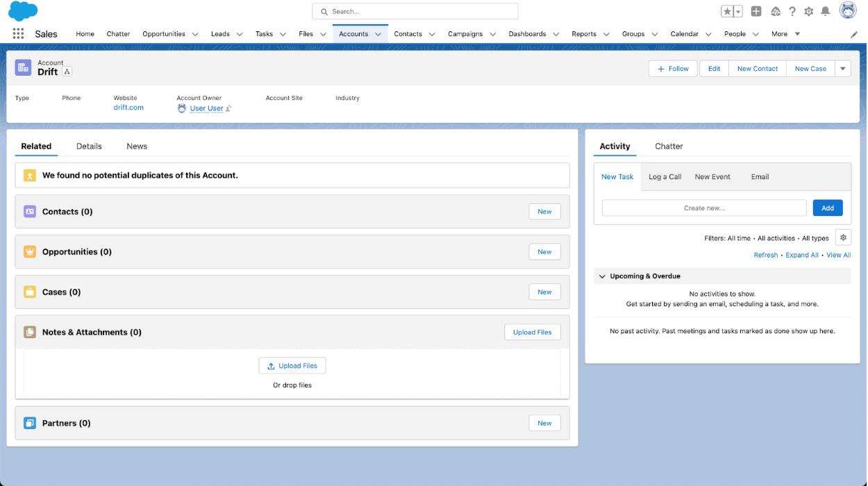Click the Notes & Attachments icon
The height and width of the screenshot is (486, 868).
pyautogui.click(x=30, y=333)
